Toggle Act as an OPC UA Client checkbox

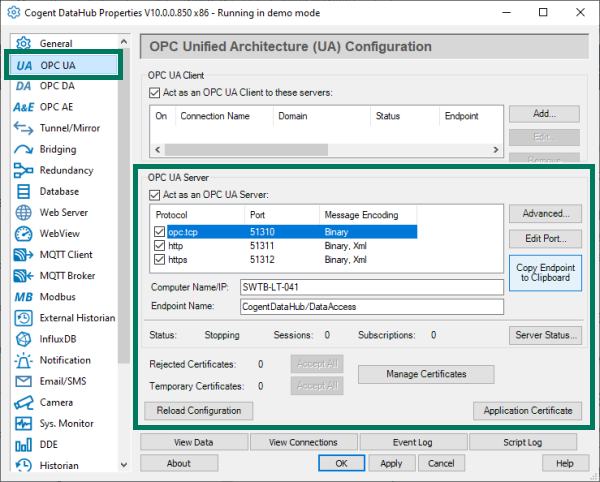point(155,93)
